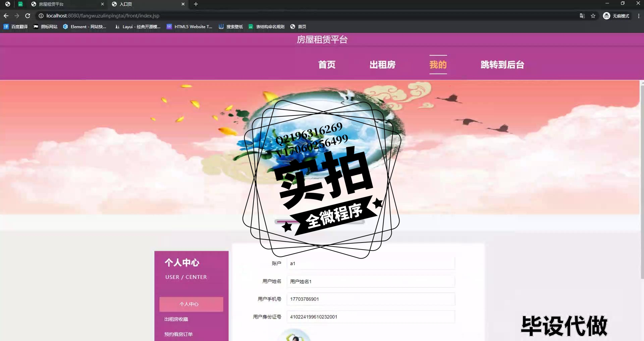644x341 pixels.
Task: Open the translate page icon
Action: (582, 16)
